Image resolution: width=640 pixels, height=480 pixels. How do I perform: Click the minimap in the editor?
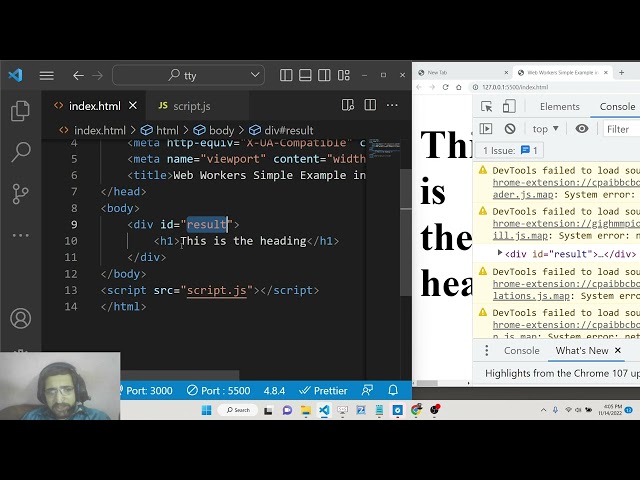click(x=384, y=148)
